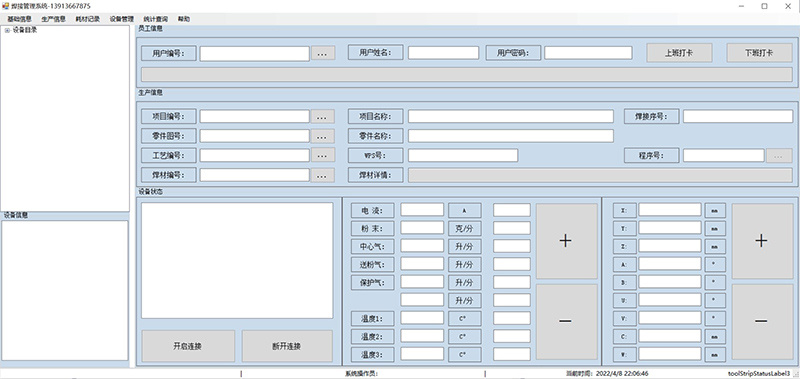Click the 程序号 ellipsis button
Viewport: 800px width, 379px height.
(x=779, y=156)
